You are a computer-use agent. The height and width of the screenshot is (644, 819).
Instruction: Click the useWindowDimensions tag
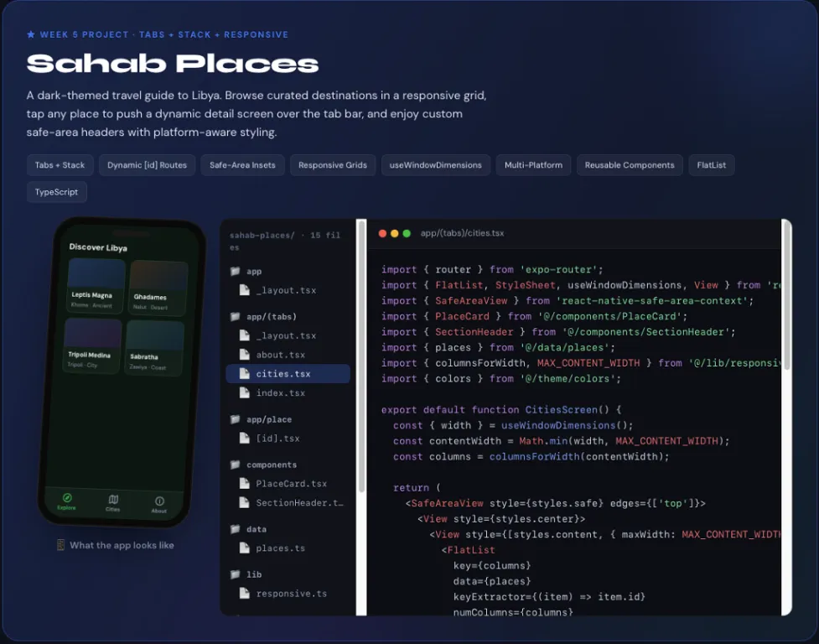coord(436,165)
